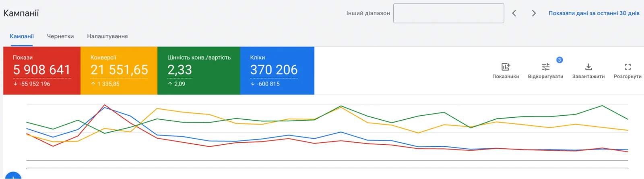The height and width of the screenshot is (179, 644).
Task: Click the value 5 908 641
Action: point(42,70)
